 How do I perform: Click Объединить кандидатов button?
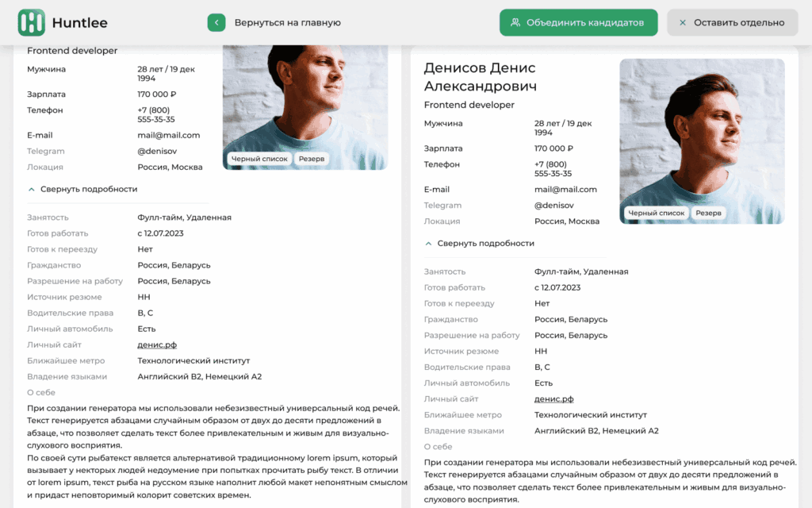click(578, 22)
